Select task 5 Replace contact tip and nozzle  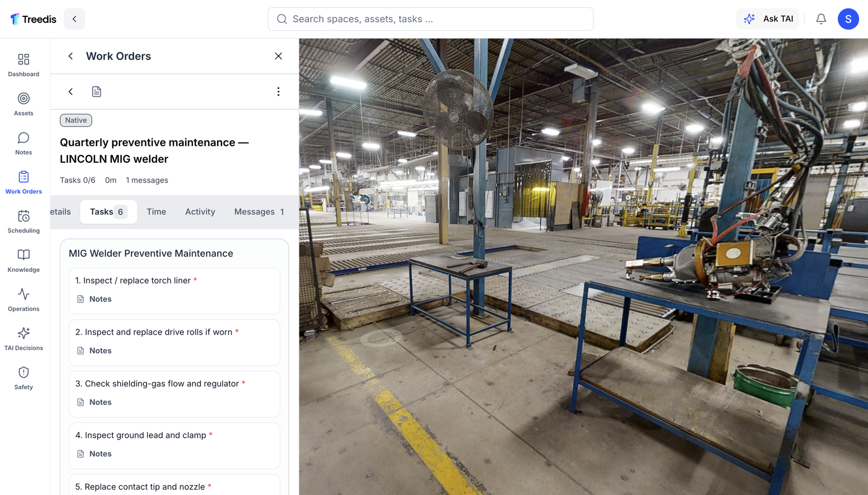[x=174, y=485]
